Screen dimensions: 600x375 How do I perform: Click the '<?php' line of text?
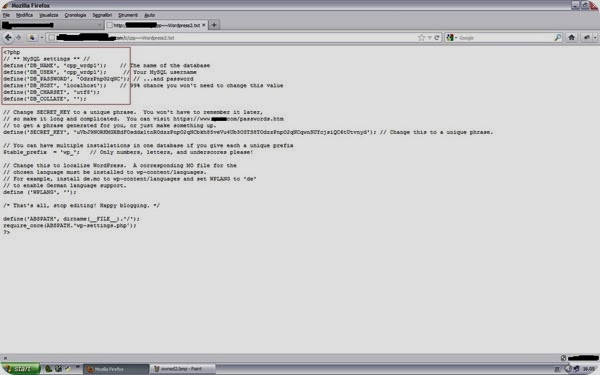click(12, 52)
